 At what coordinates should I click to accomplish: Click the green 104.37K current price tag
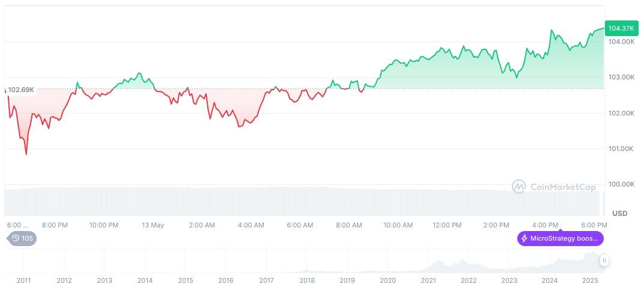[x=622, y=28]
